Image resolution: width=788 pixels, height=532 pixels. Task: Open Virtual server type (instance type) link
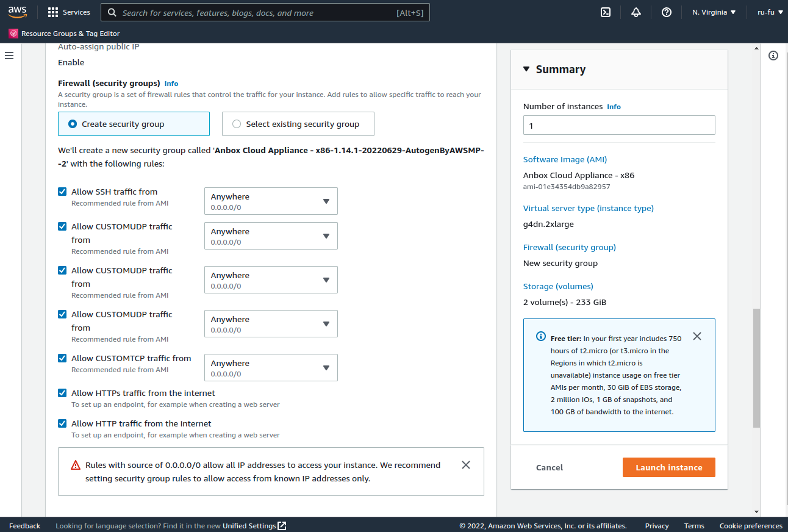pos(589,208)
